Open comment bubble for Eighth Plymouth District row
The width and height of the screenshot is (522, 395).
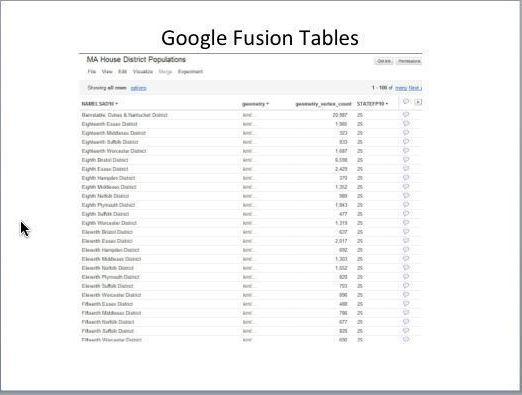coord(406,205)
